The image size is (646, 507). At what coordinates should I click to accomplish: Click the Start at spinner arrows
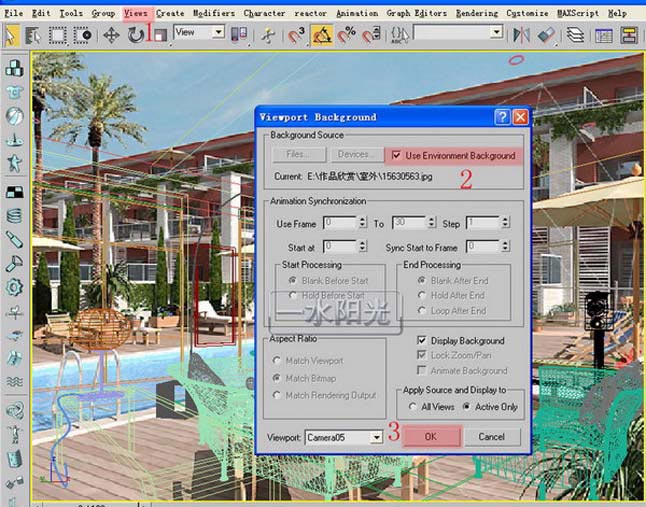tap(363, 246)
